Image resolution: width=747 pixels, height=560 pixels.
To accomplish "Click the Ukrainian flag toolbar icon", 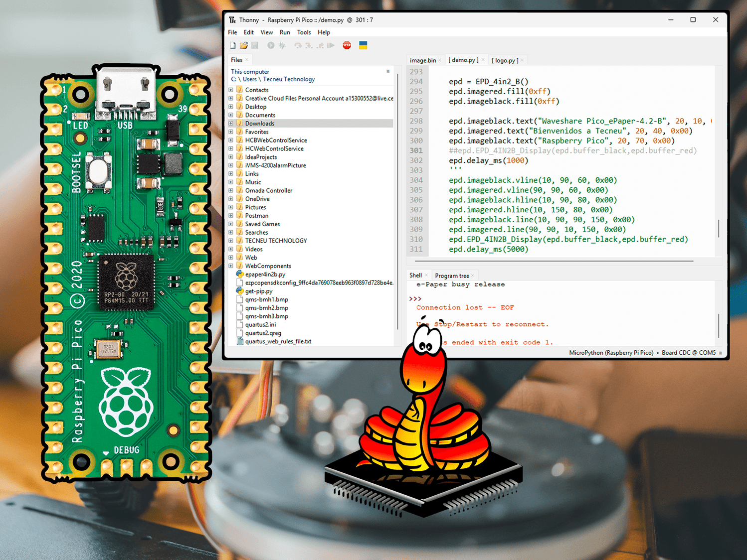I will click(x=364, y=45).
